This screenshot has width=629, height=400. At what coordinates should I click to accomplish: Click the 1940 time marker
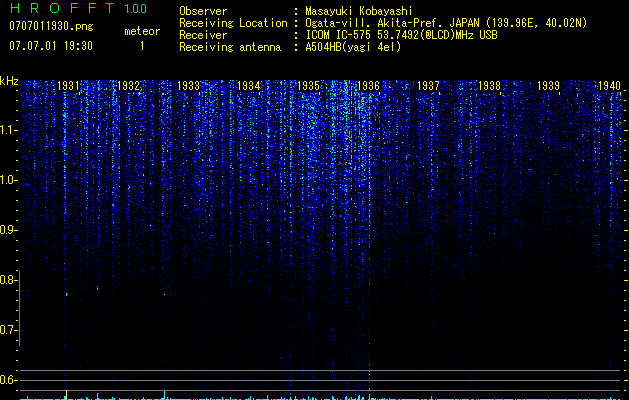click(x=609, y=85)
